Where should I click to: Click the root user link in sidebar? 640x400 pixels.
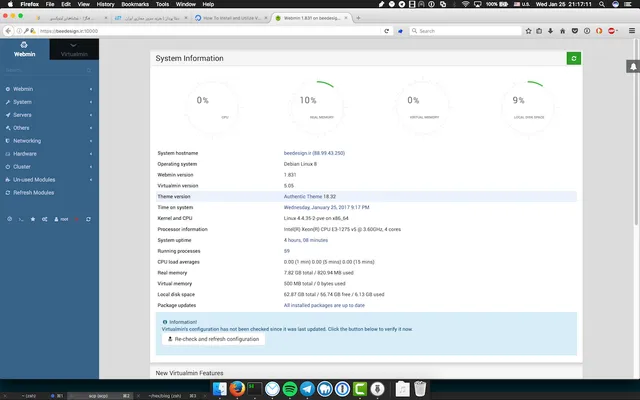point(61,219)
